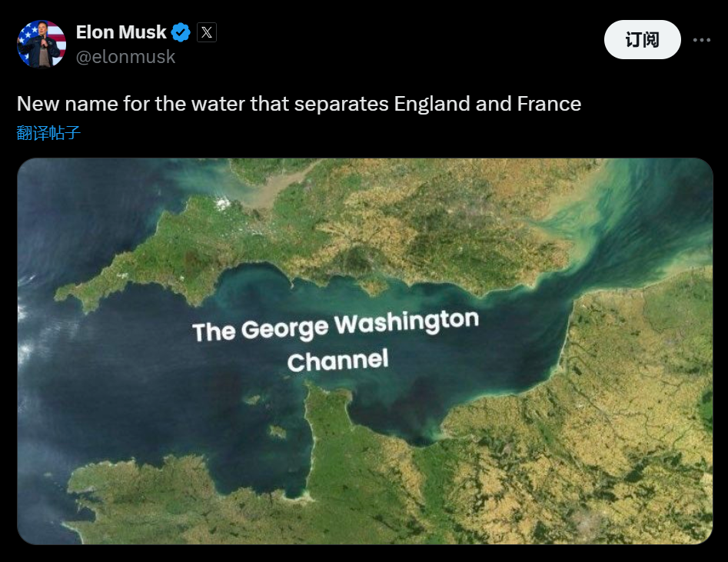Click the blue verified checkmark badge

(181, 32)
